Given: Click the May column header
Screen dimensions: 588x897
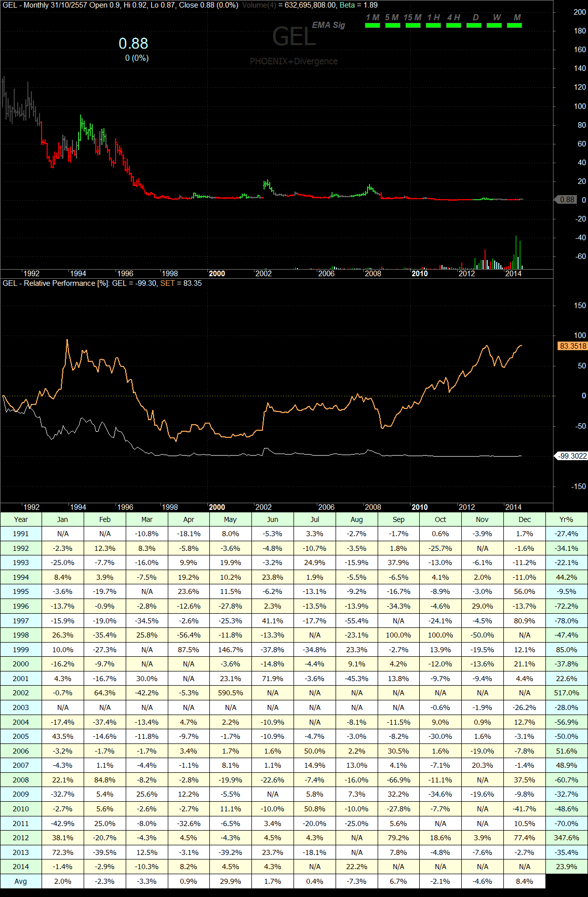Looking at the screenshot, I should tap(231, 519).
